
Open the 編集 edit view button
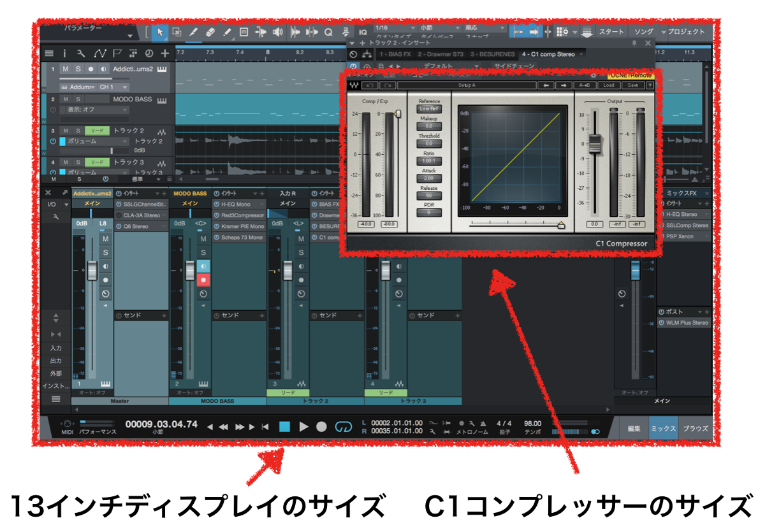click(634, 429)
